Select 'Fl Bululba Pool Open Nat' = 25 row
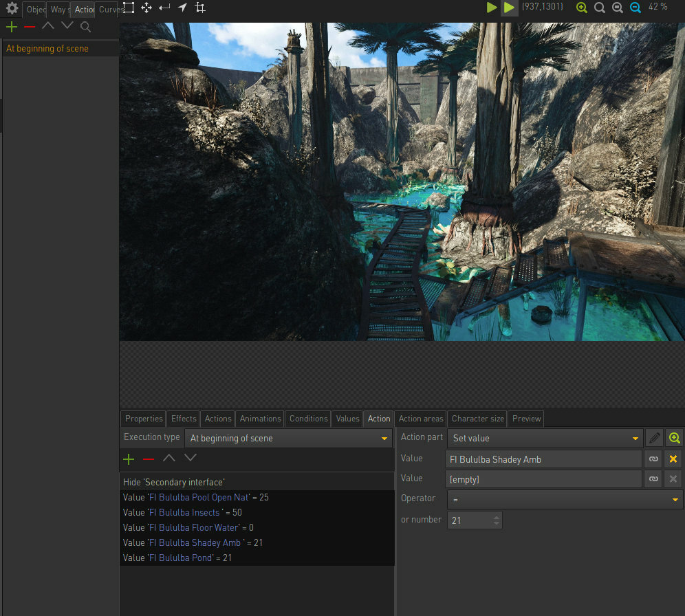The image size is (685, 616). (257, 497)
